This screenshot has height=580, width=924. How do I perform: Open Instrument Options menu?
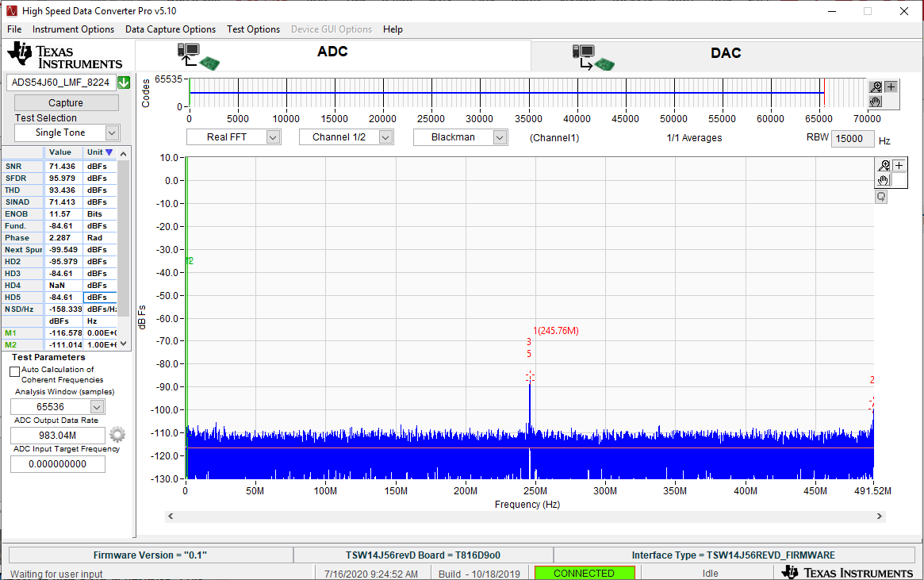pyautogui.click(x=73, y=29)
